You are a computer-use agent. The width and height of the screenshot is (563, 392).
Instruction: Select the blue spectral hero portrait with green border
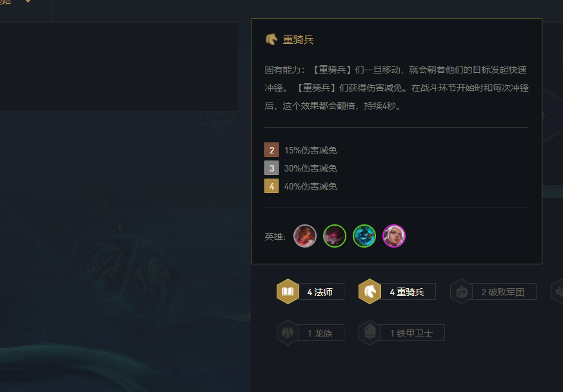tap(364, 236)
